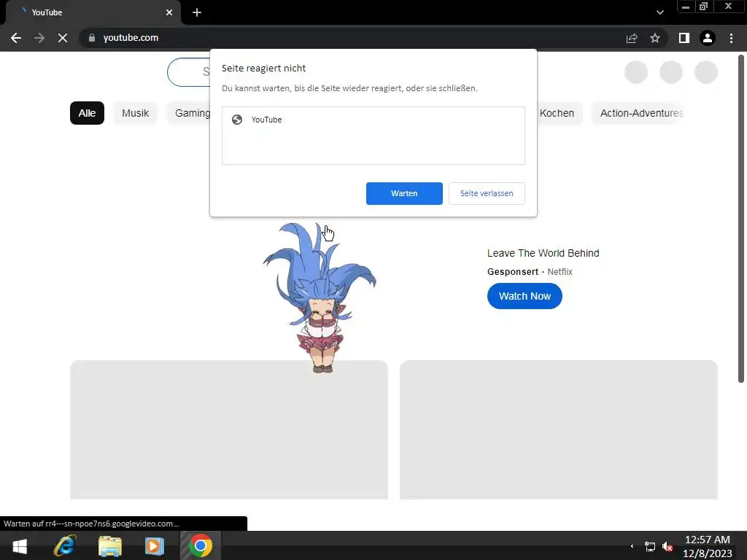Bookmark this tab with the star icon
The image size is (747, 560).
[655, 38]
